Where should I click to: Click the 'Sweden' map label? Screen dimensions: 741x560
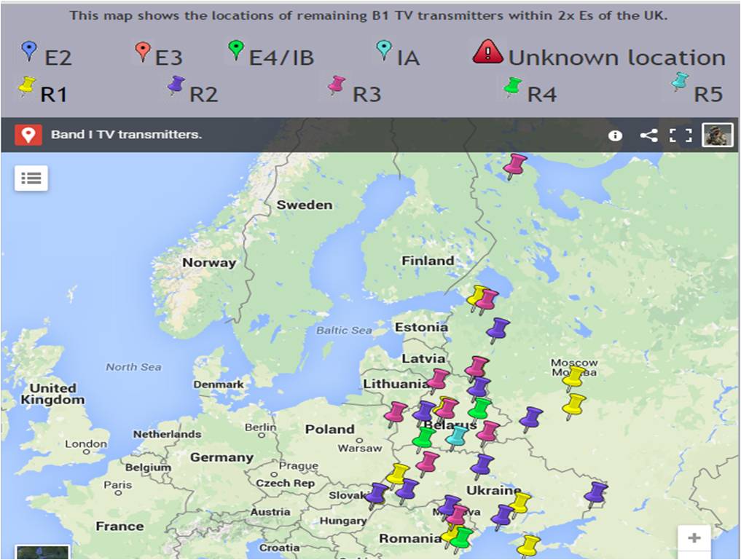click(x=305, y=205)
